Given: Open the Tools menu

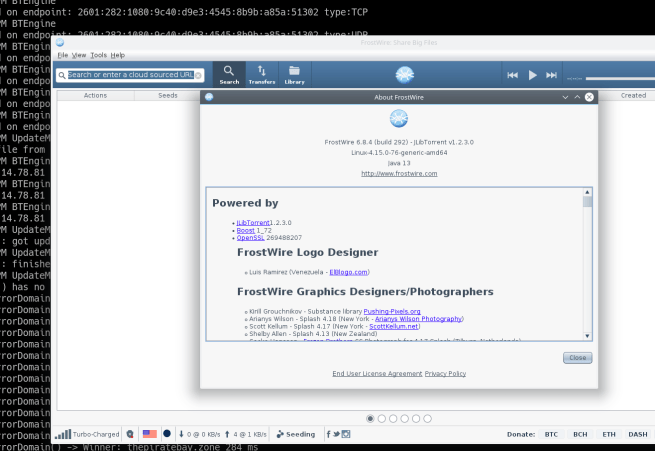Looking at the screenshot, I should tap(97, 55).
